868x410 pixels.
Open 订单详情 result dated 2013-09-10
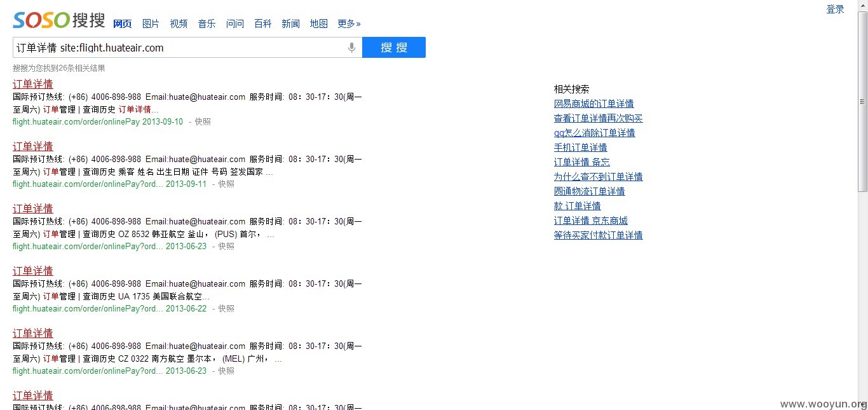click(x=33, y=84)
